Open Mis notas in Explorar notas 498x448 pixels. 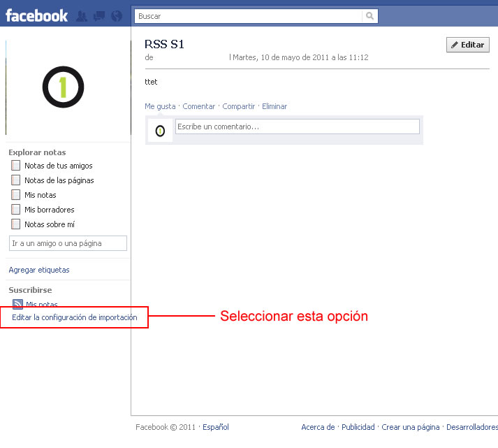(x=41, y=195)
